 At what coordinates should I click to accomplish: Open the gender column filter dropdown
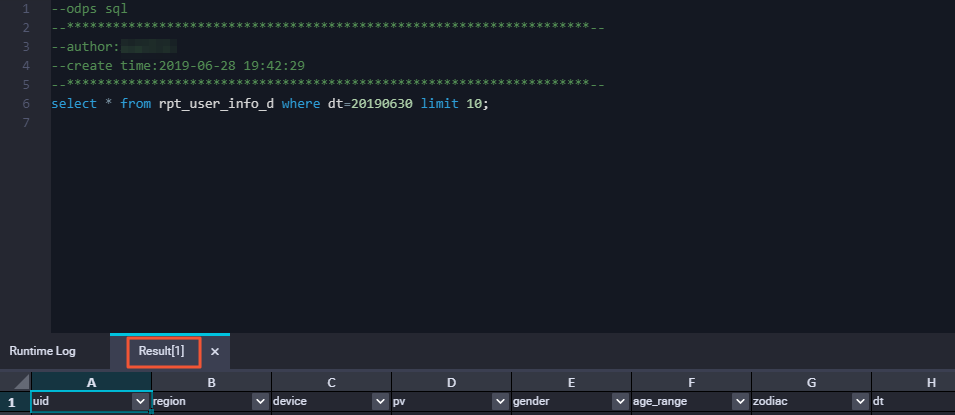pos(621,402)
